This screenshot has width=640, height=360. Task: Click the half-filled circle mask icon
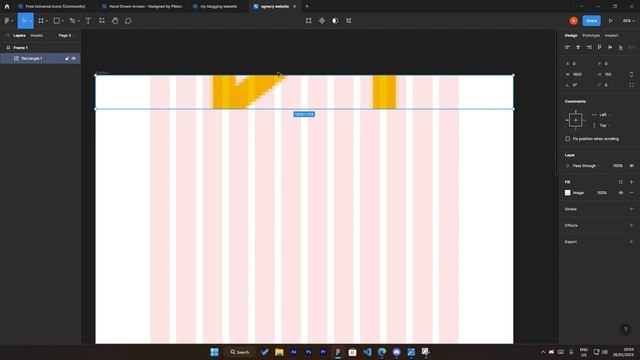(335, 21)
